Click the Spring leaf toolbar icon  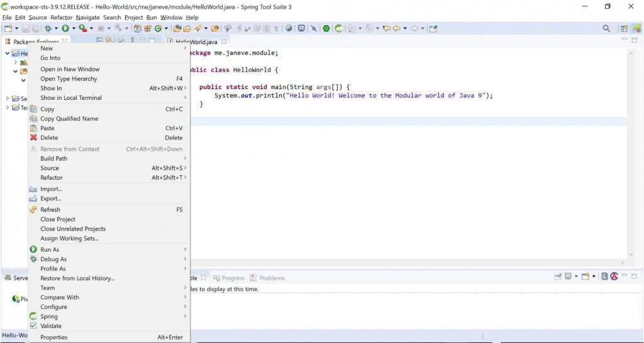[x=338, y=28]
